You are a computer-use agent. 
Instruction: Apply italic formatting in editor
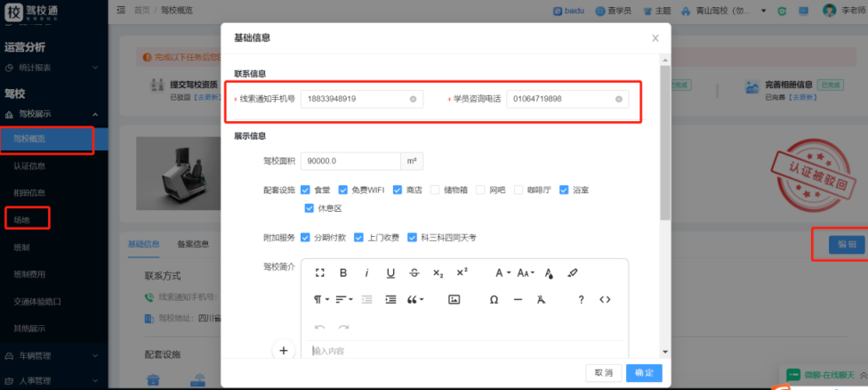(366, 272)
